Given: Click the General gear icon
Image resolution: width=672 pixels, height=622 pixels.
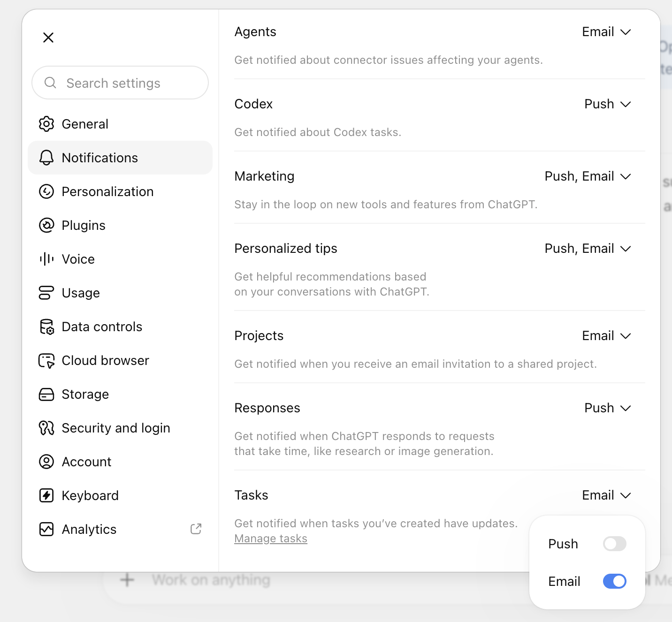Looking at the screenshot, I should pos(46,124).
